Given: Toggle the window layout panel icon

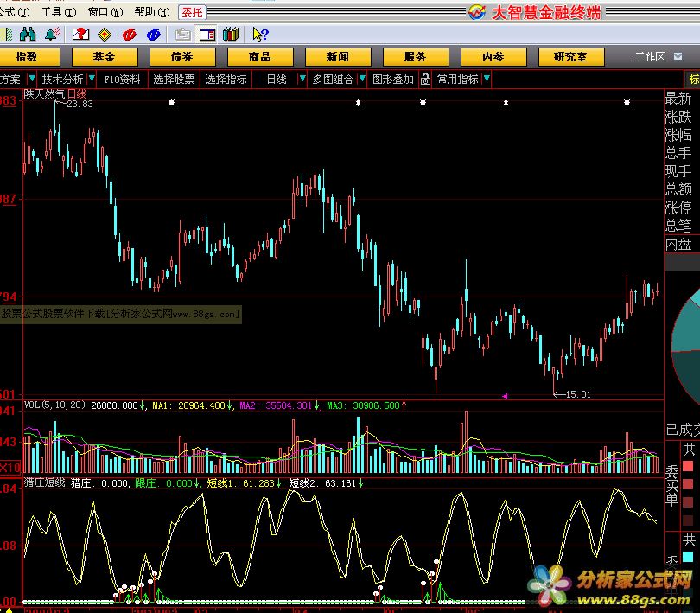Looking at the screenshot, I should coord(207,35).
